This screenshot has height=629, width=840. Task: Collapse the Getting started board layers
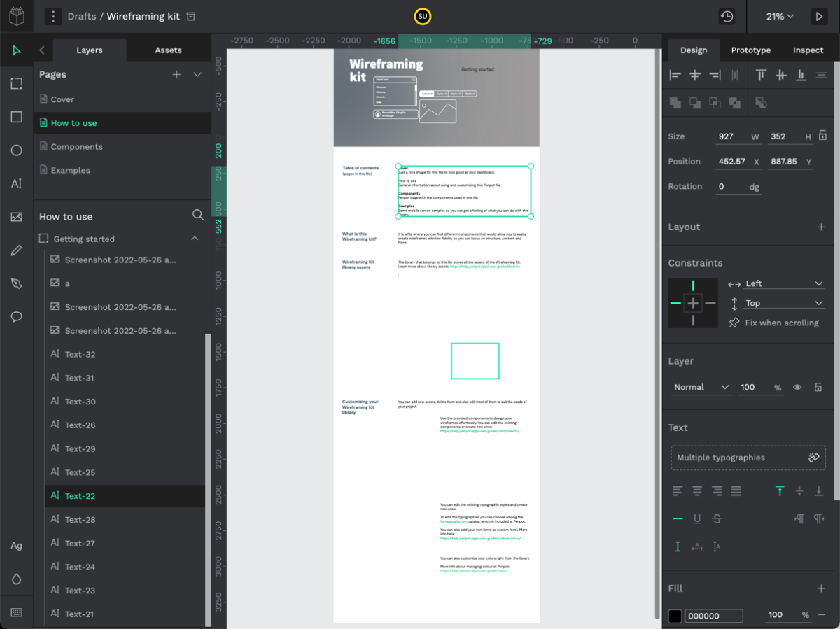[x=195, y=239]
